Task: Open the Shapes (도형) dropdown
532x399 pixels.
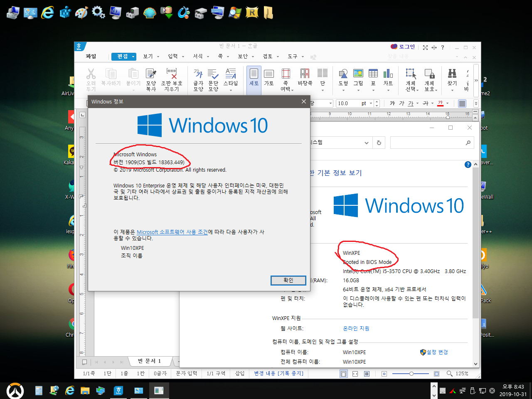Action: point(343,90)
